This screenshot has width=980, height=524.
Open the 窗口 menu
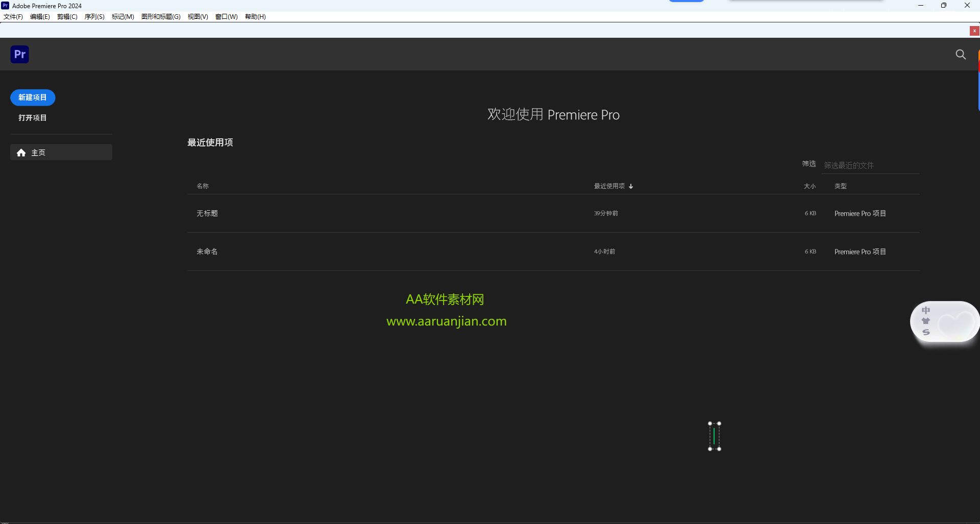pyautogui.click(x=226, y=16)
